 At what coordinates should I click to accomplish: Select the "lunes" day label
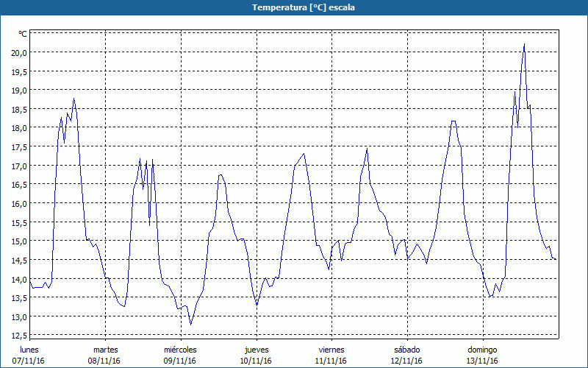pos(29,349)
